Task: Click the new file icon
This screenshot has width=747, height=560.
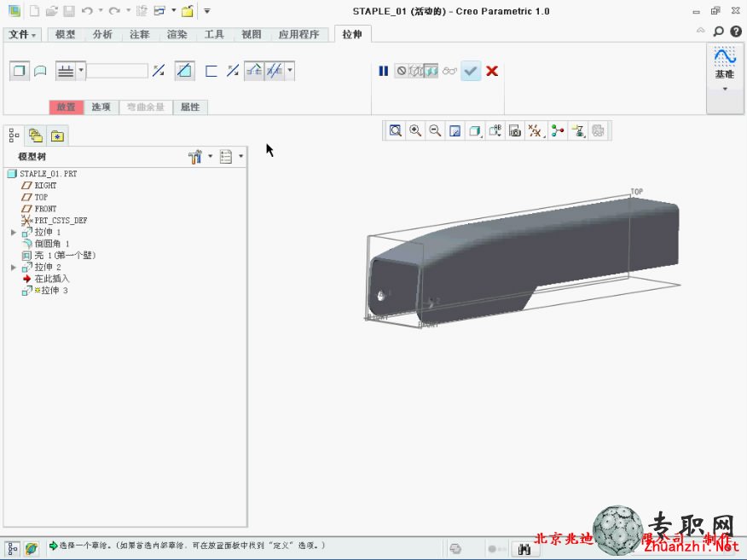Action: pyautogui.click(x=34, y=10)
